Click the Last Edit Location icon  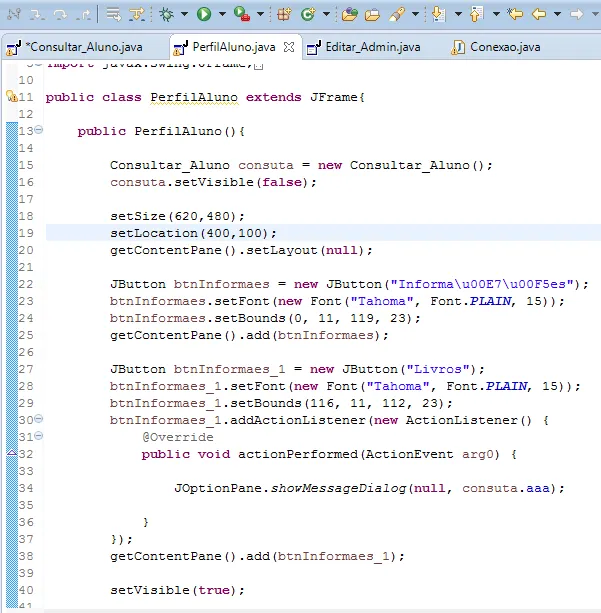pyautogui.click(x=515, y=14)
